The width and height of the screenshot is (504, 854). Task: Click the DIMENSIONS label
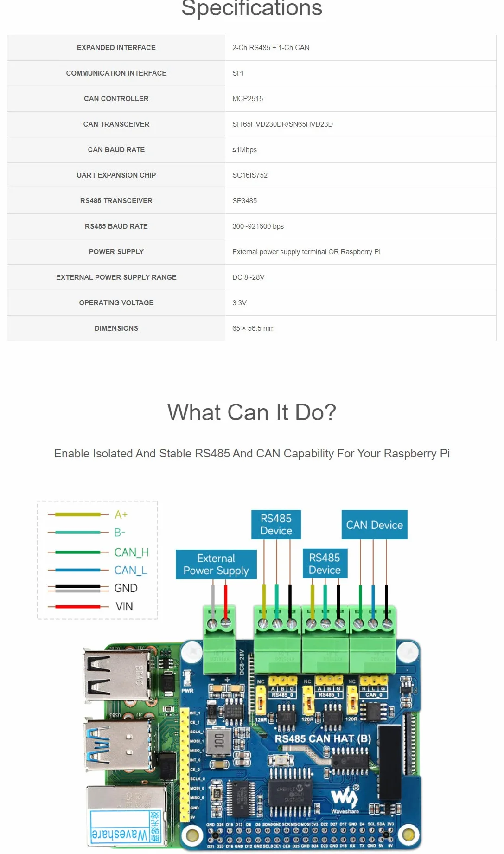coord(116,328)
